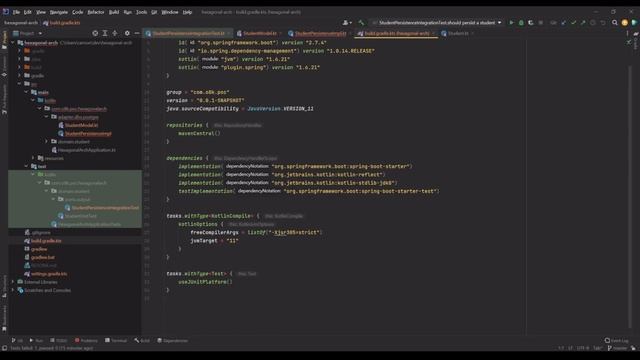Open the TODO tool window

pyautogui.click(x=59, y=340)
